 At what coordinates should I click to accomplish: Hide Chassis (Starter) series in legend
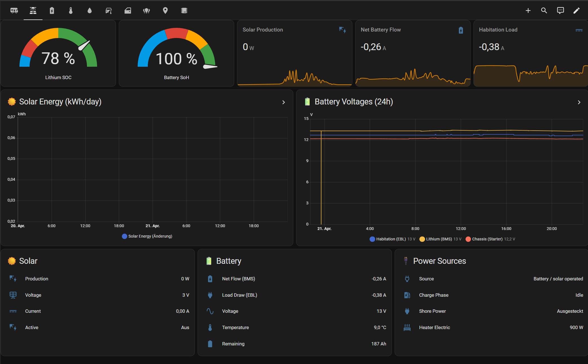pyautogui.click(x=490, y=239)
